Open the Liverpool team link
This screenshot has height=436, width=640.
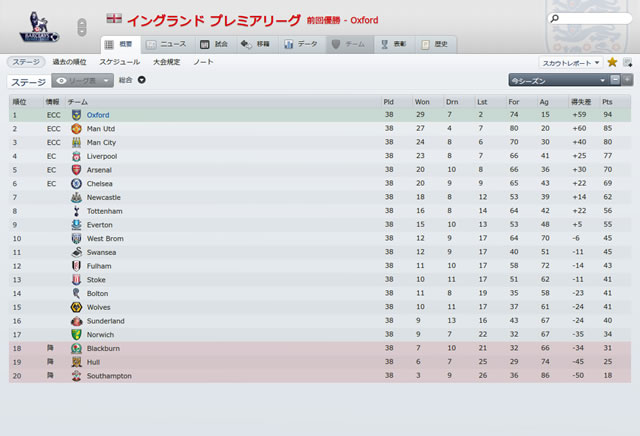point(102,156)
